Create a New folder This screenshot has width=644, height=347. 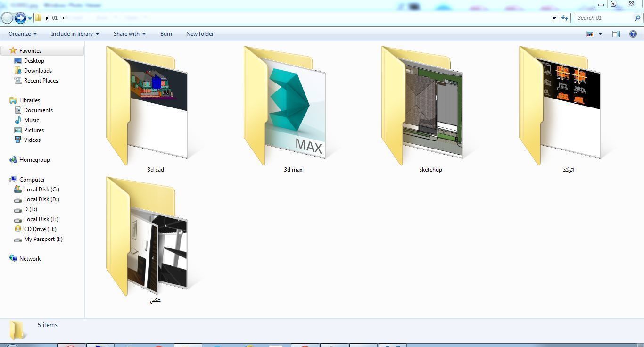pyautogui.click(x=200, y=34)
